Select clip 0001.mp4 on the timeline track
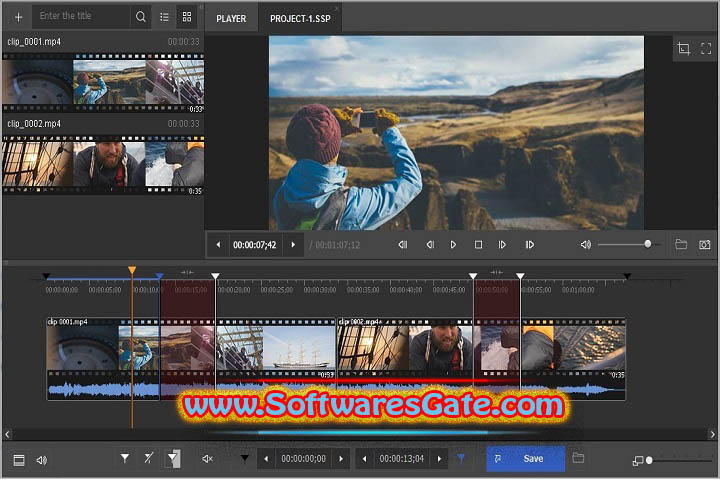Screen dimensions: 720x480 [191, 358]
